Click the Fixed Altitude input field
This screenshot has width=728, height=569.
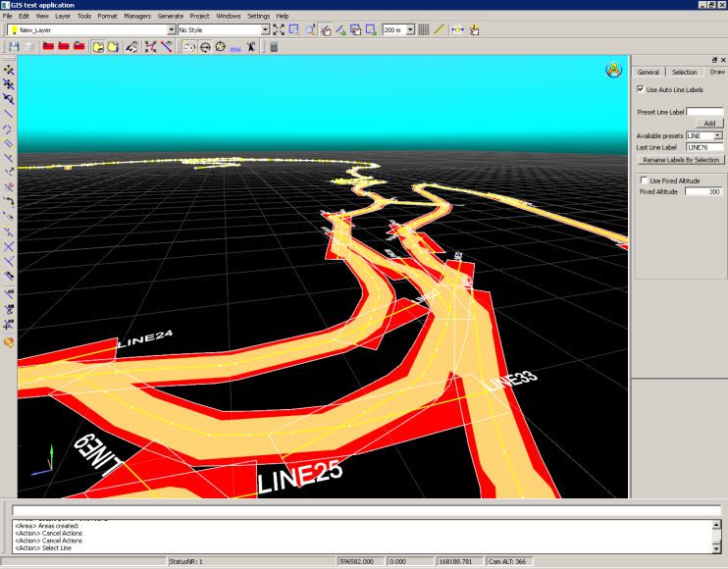click(x=703, y=191)
